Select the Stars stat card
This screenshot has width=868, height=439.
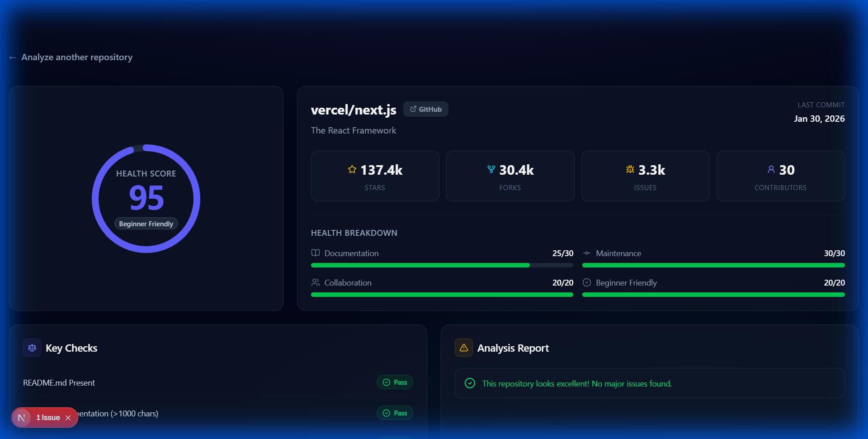(x=375, y=176)
